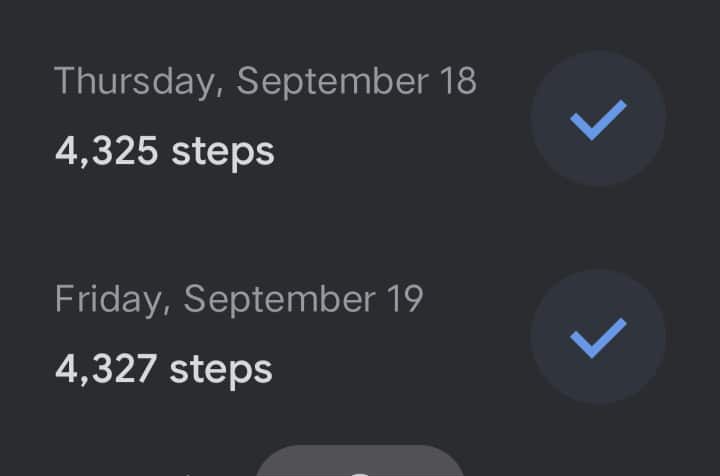Toggle the Friday, September 19 checkmark
This screenshot has width=720, height=476.
[x=598, y=337]
